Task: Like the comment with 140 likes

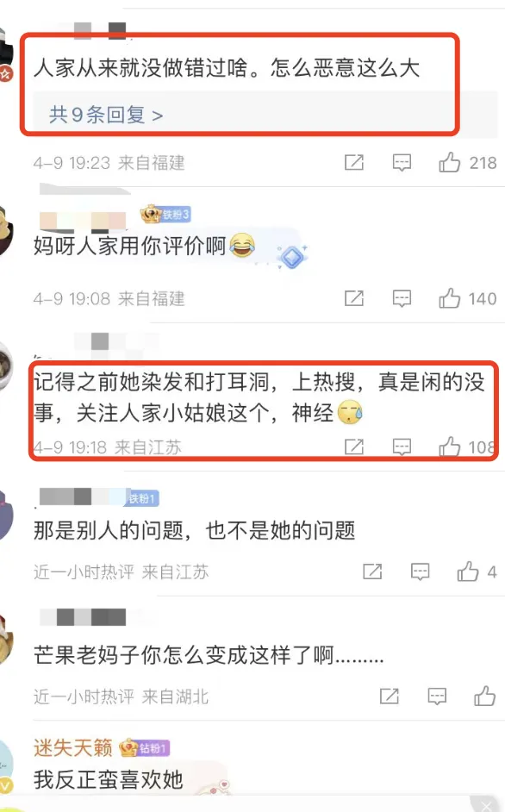Action: (x=449, y=298)
